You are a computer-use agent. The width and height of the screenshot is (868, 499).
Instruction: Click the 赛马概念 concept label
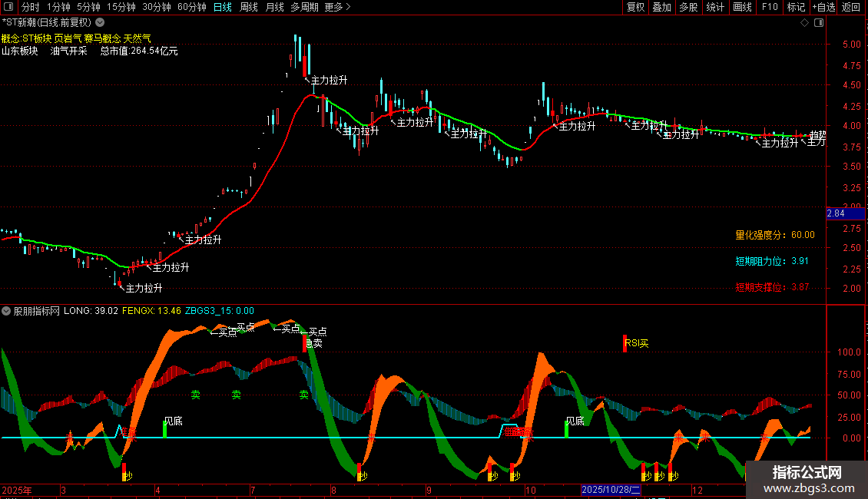click(102, 38)
